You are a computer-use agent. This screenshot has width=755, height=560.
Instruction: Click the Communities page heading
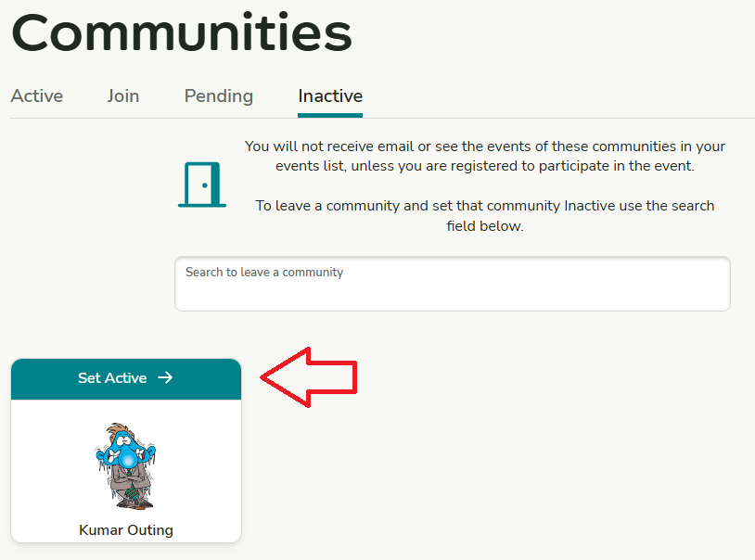click(182, 32)
